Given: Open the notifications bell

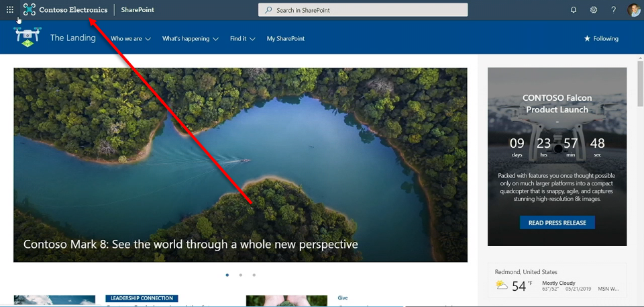Looking at the screenshot, I should pos(574,10).
